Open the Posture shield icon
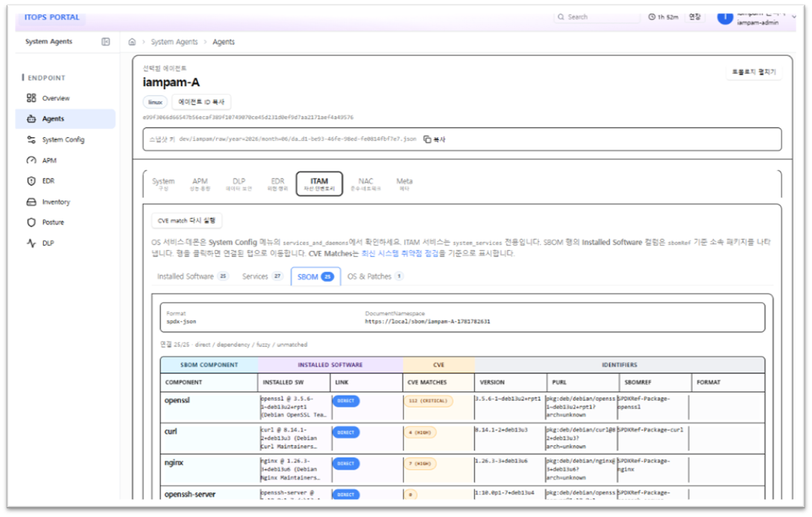Viewport: 812px width, 517px height. coord(31,222)
